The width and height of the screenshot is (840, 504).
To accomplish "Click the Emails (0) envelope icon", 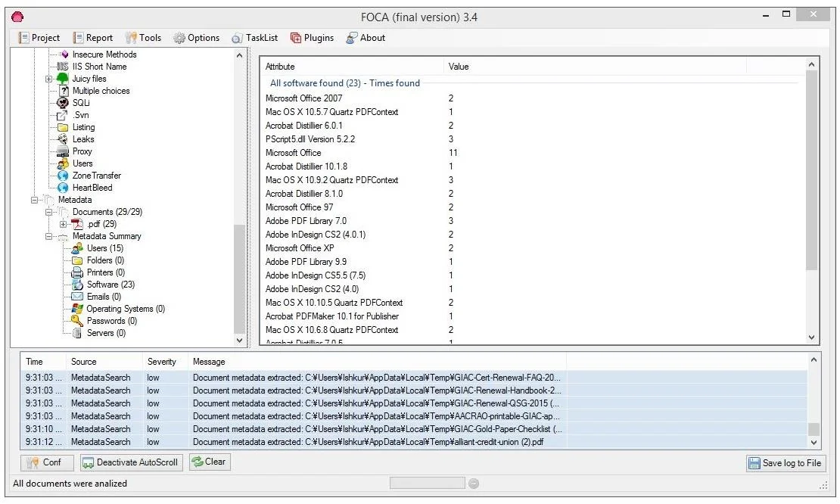I will 77,297.
